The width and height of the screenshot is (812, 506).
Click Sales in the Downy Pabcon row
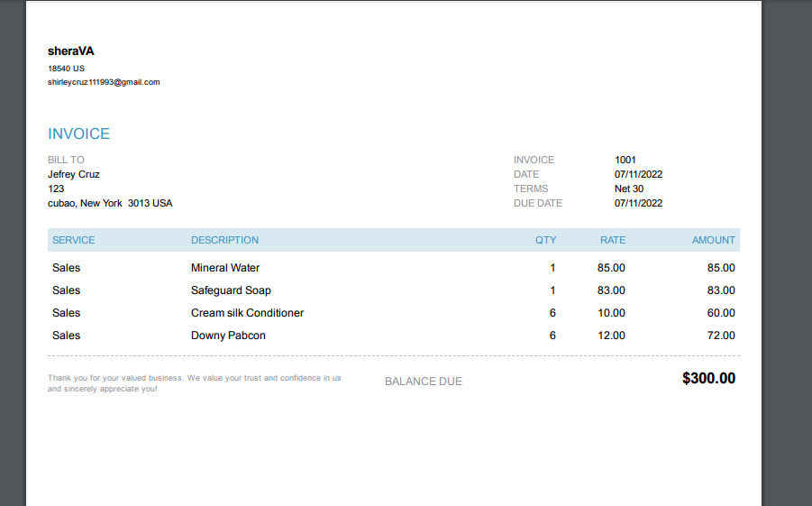tap(67, 336)
